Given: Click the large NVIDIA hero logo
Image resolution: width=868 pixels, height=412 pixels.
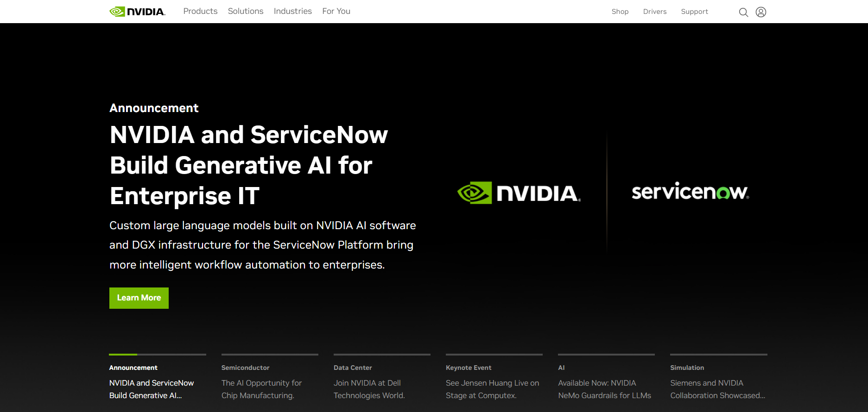Looking at the screenshot, I should [519, 193].
